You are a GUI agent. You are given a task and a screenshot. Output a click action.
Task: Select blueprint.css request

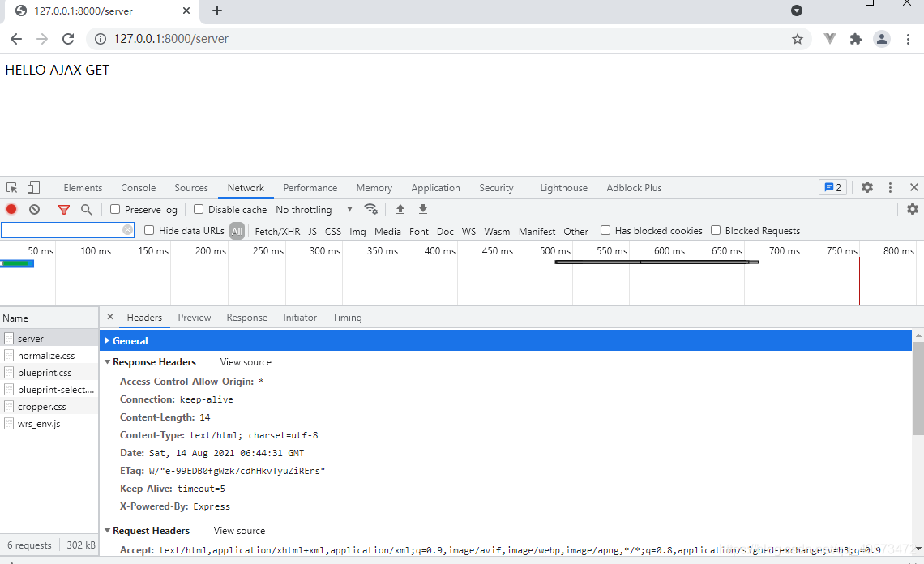coord(49,373)
